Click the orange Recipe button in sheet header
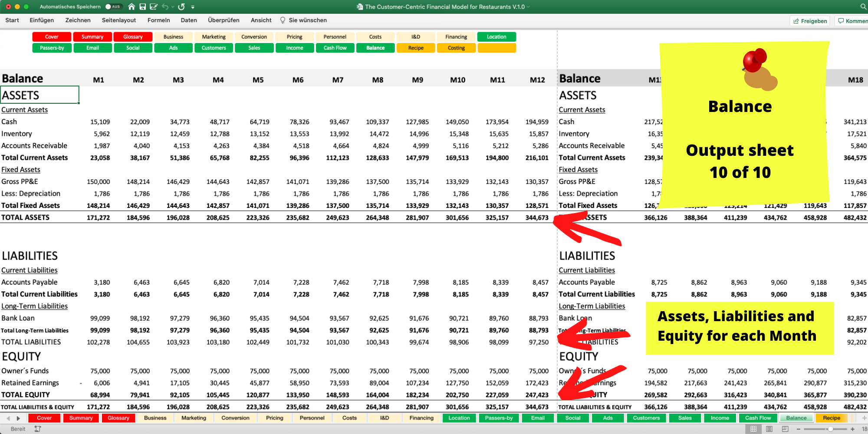The width and height of the screenshot is (868, 434). pos(416,48)
